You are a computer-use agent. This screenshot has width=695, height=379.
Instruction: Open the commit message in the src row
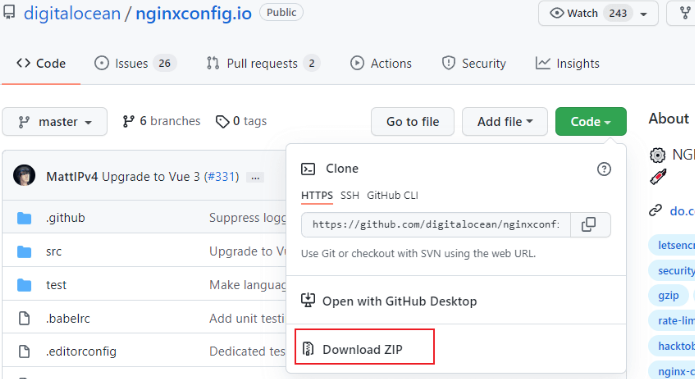(x=248, y=251)
